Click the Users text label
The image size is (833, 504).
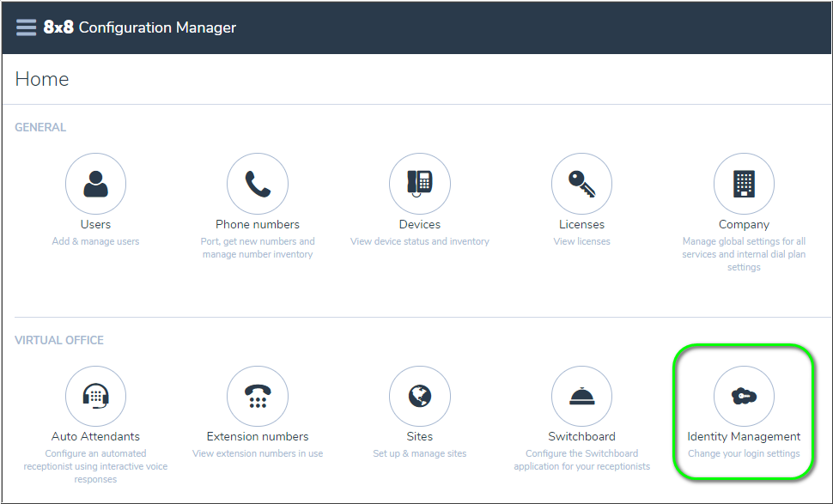point(95,224)
